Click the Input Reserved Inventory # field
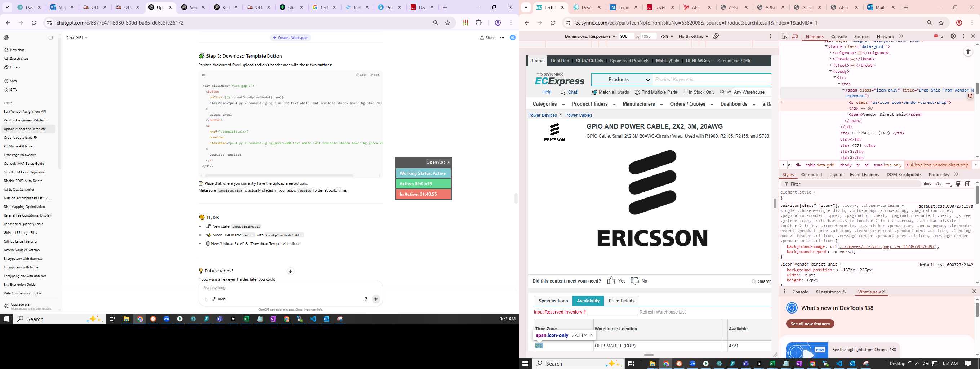Image resolution: width=980 pixels, height=369 pixels. pos(612,312)
